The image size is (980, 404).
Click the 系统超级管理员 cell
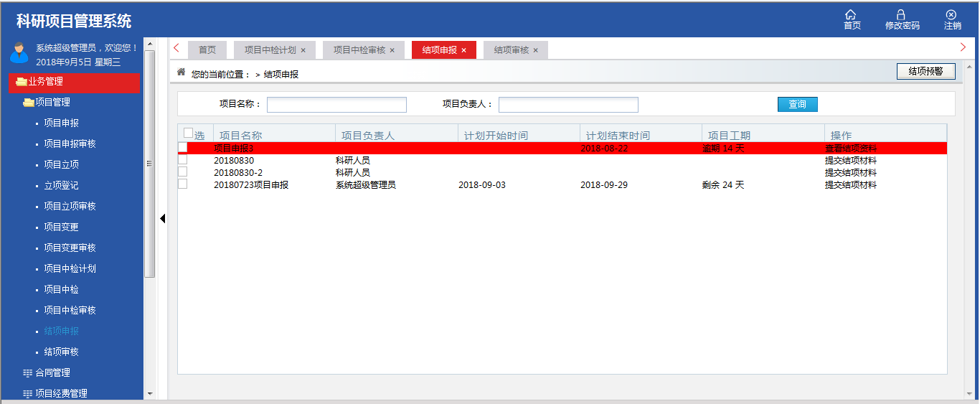(366, 184)
